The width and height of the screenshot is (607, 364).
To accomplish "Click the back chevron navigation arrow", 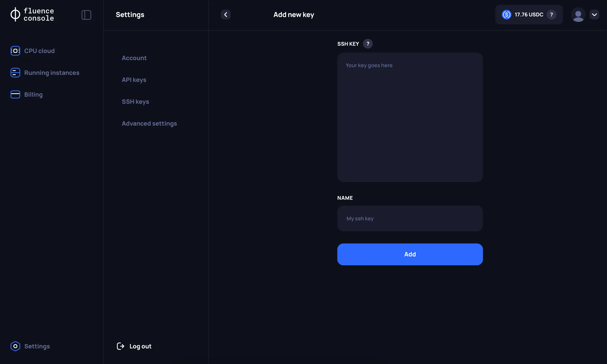I will [x=226, y=14].
